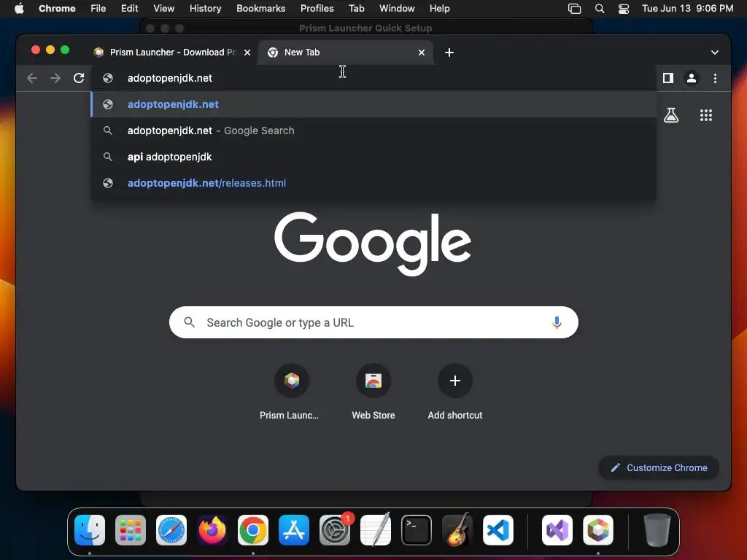The width and height of the screenshot is (747, 560).
Task: Close the New Tab tab
Action: pos(421,52)
